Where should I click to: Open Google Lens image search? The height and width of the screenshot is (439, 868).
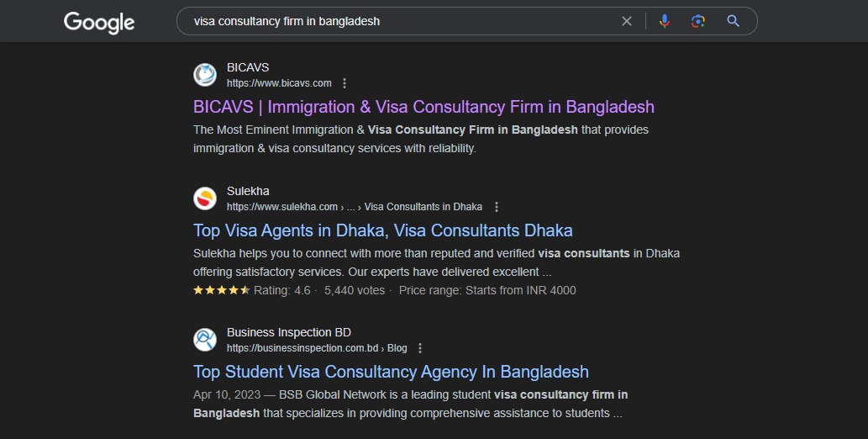point(698,21)
